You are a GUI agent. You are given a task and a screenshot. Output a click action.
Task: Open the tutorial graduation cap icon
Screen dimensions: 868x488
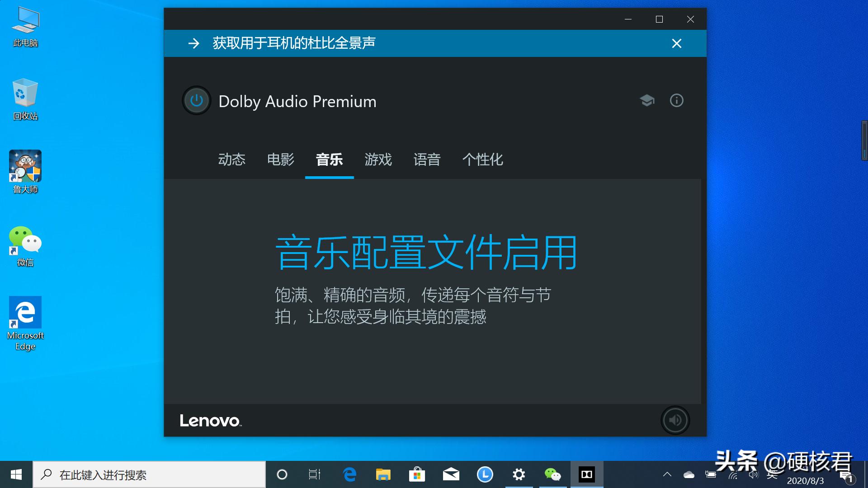point(647,100)
